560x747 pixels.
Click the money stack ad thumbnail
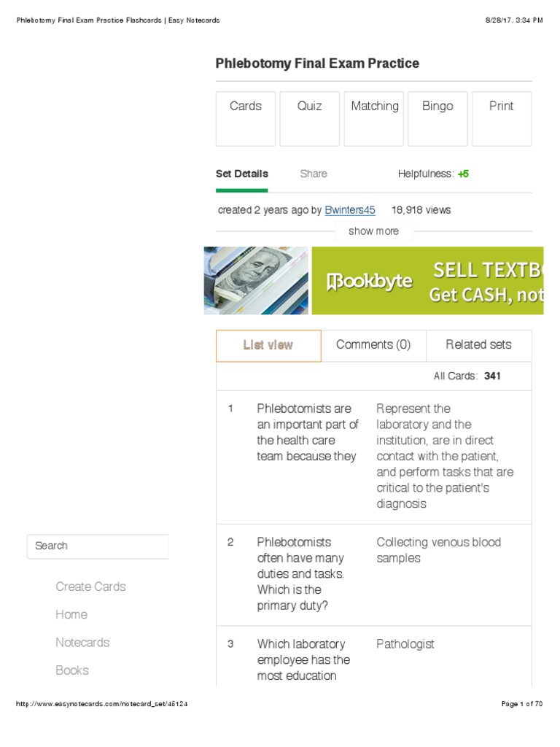[x=256, y=281]
